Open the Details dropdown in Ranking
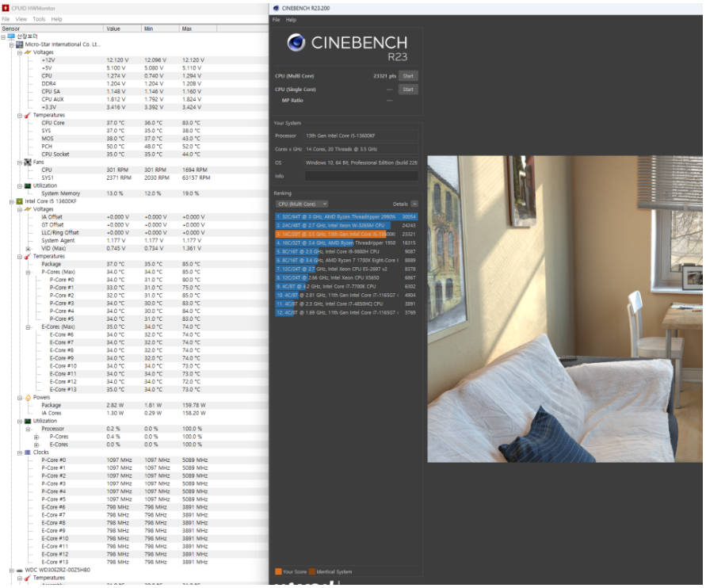This screenshot has width=706, height=588. click(x=414, y=204)
